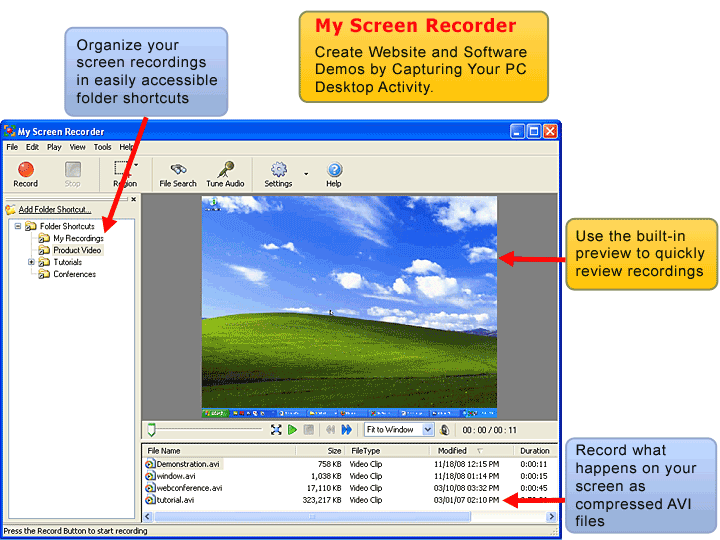Open Settings gear in toolbar

coord(278,174)
